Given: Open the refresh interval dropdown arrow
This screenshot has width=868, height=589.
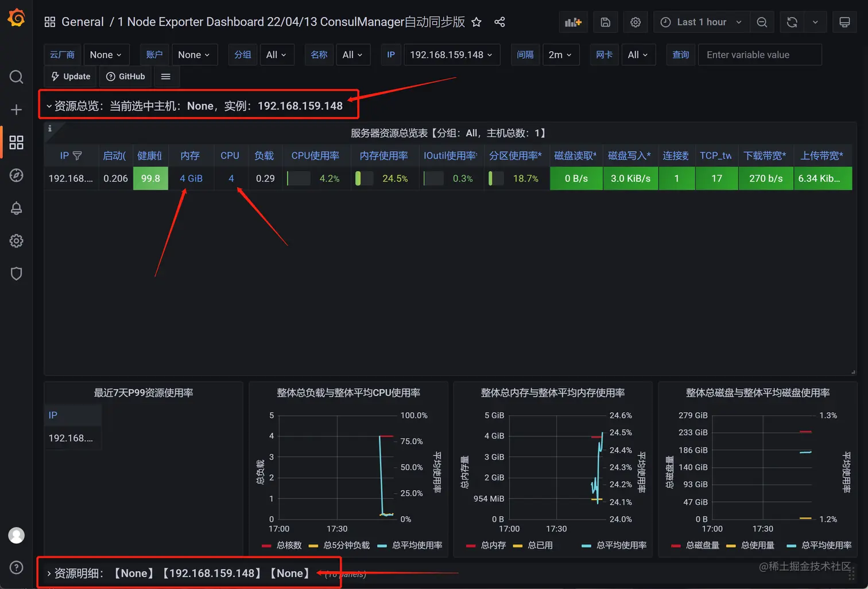Looking at the screenshot, I should (x=815, y=22).
